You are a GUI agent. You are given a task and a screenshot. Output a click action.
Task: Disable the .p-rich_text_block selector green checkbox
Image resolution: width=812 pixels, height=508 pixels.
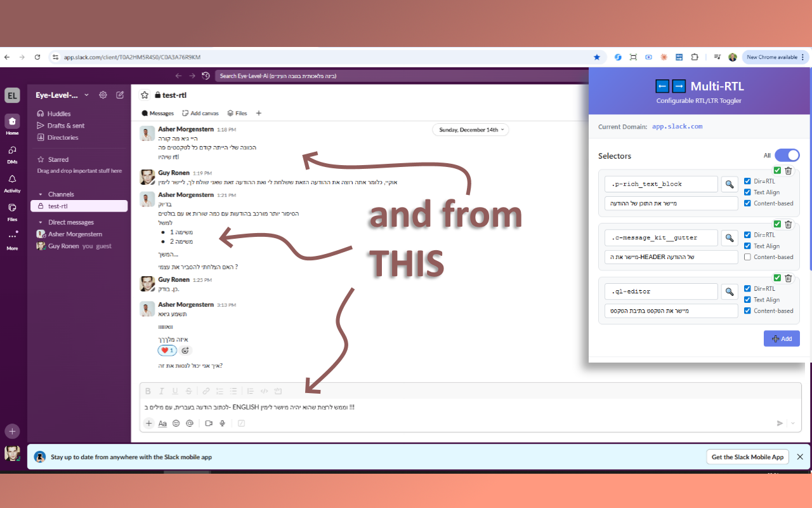777,170
